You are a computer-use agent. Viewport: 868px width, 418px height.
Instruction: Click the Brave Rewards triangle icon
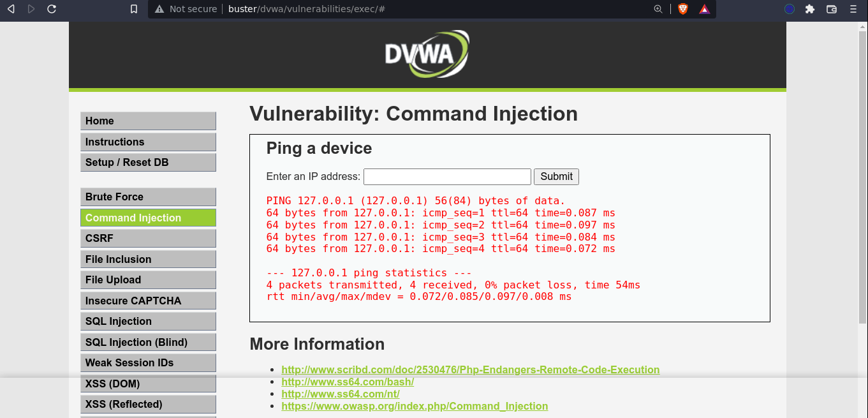point(704,9)
